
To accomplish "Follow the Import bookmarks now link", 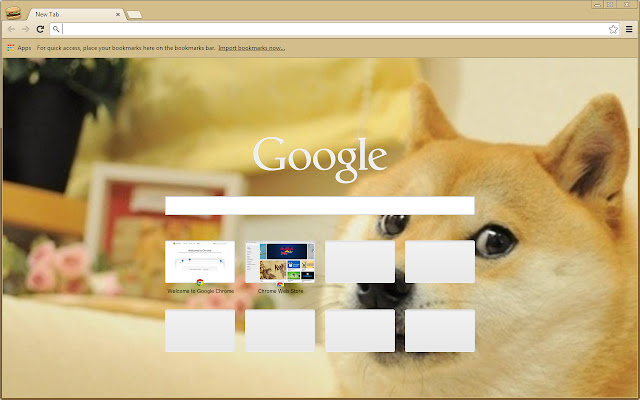I will tap(251, 48).
